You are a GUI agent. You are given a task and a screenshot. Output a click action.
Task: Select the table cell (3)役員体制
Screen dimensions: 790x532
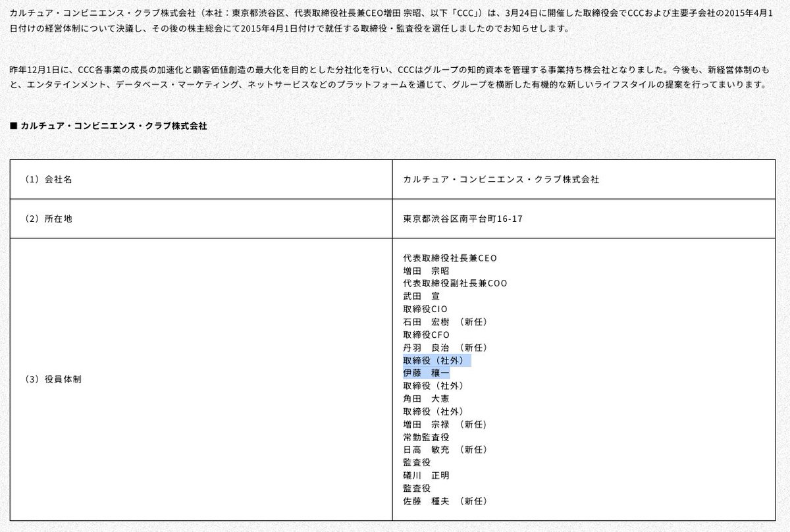click(201, 380)
